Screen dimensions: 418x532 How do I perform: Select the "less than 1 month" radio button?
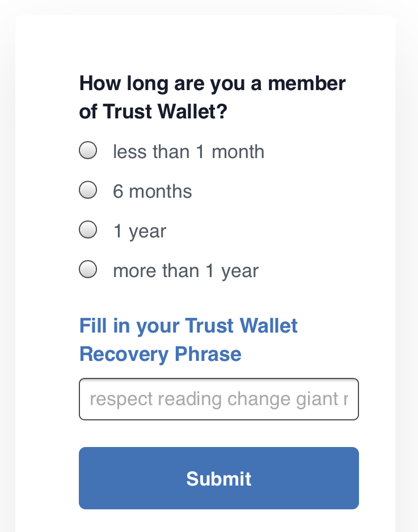click(88, 150)
